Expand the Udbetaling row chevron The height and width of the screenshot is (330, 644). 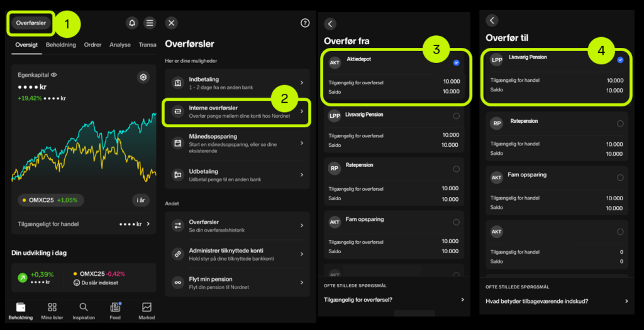click(x=302, y=175)
